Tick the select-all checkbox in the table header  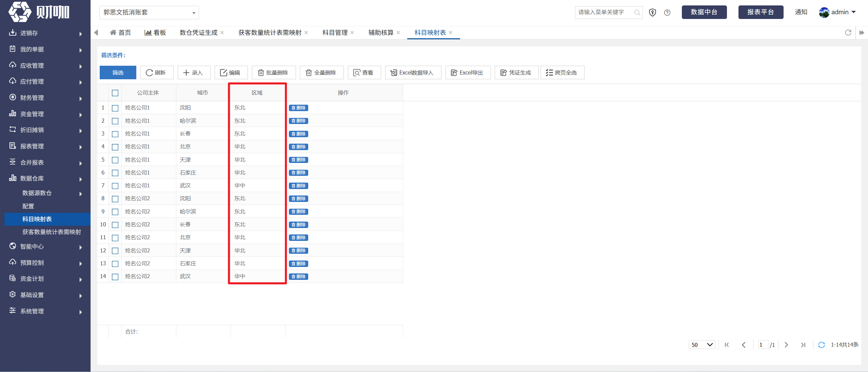tap(115, 93)
